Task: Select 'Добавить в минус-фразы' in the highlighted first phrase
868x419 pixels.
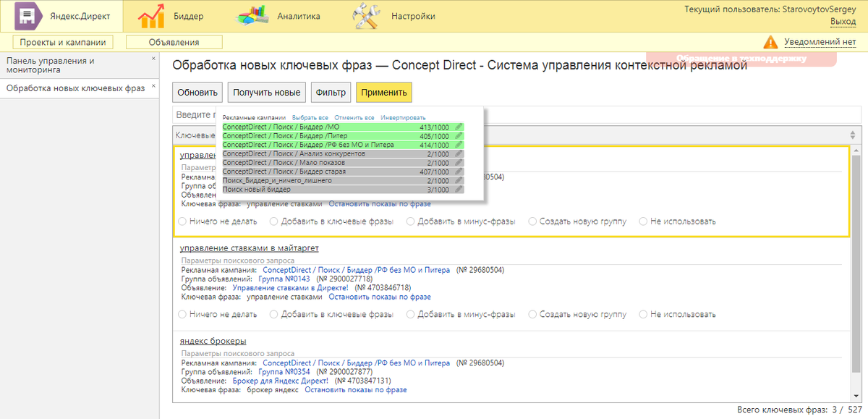Action: [x=410, y=221]
